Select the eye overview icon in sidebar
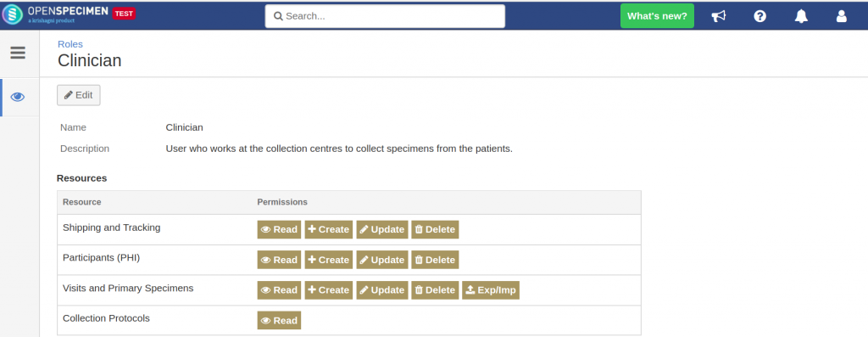The width and height of the screenshot is (868, 337). 18,97
